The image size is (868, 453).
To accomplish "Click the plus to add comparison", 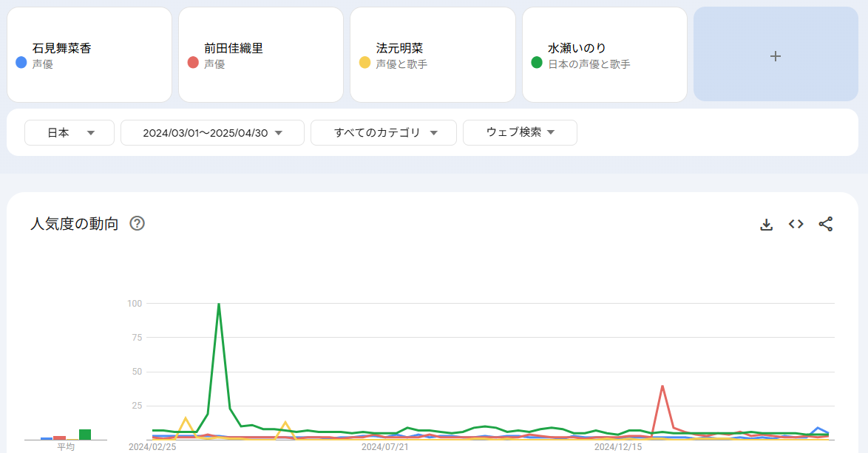I will coord(775,56).
